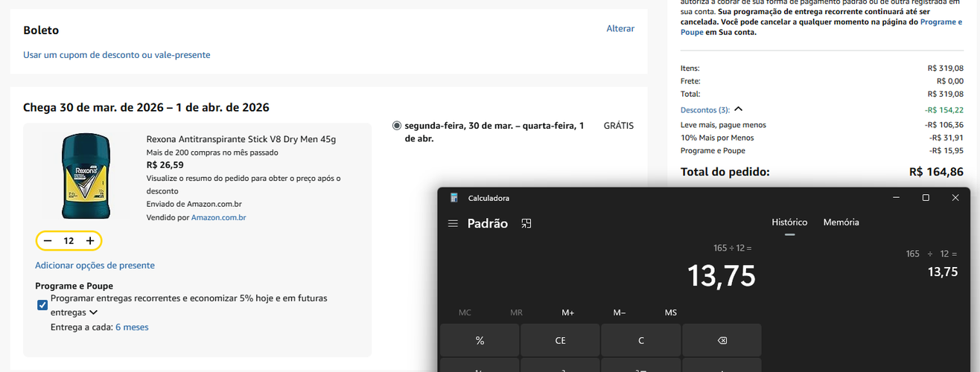
Task: Click the Calculator app icon in title bar
Action: click(454, 198)
